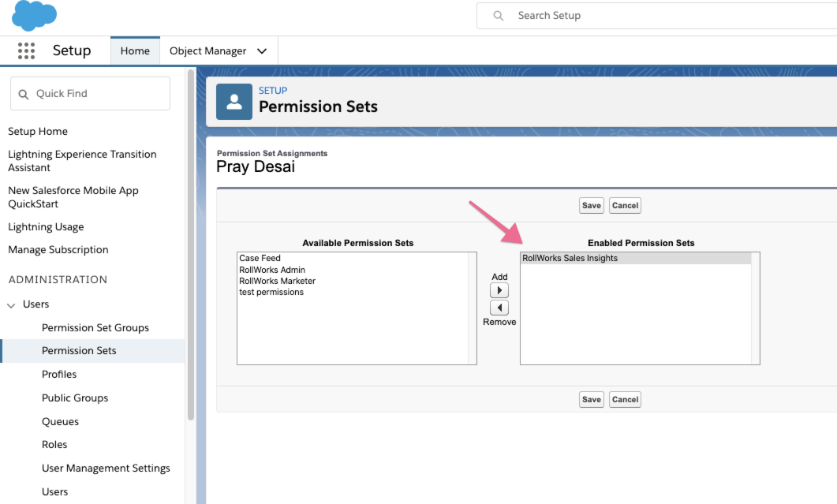Select RollWorks Marketer permission set
837x504 pixels.
(278, 281)
